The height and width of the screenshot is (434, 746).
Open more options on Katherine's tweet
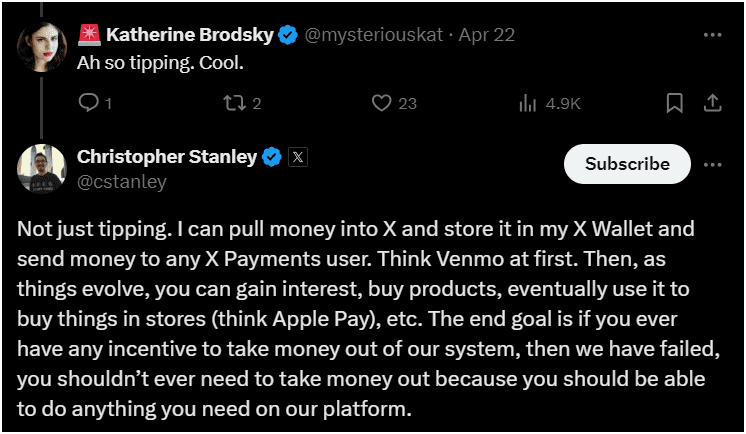point(713,35)
